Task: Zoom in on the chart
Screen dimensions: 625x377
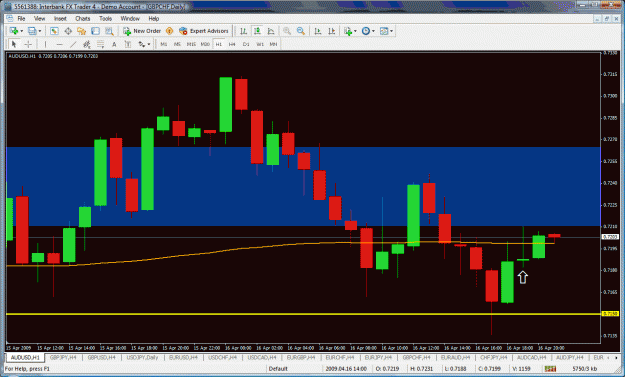Action: click(x=287, y=31)
